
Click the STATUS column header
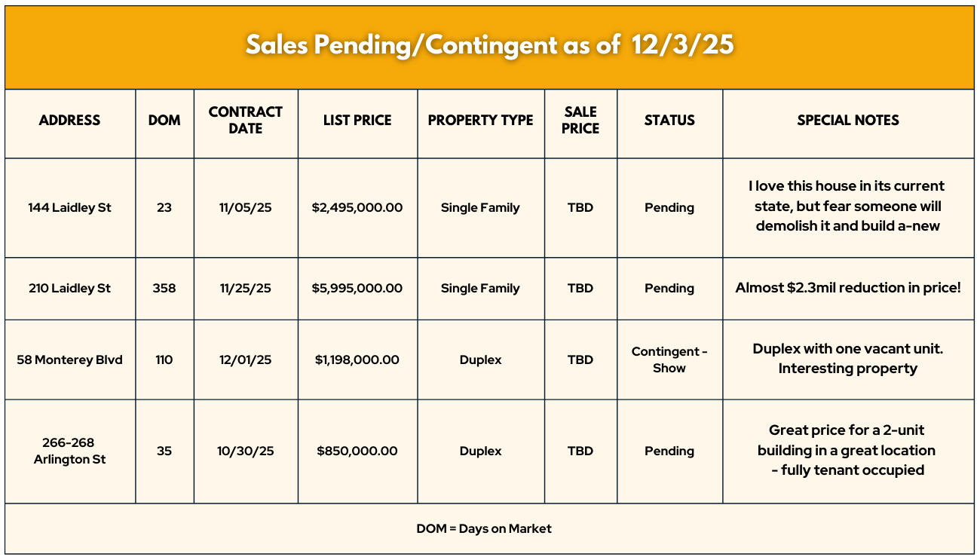click(669, 121)
